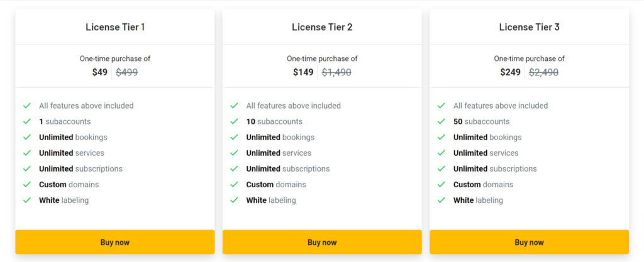Image resolution: width=644 pixels, height=262 pixels.
Task: Click Tier 3 Unlimited subscriptions checkmark
Action: (x=441, y=168)
